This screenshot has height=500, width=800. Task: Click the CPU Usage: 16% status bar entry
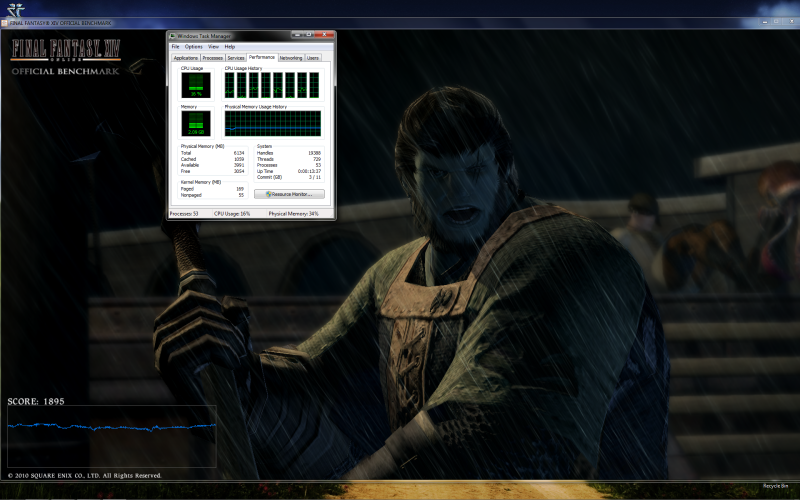tap(232, 214)
